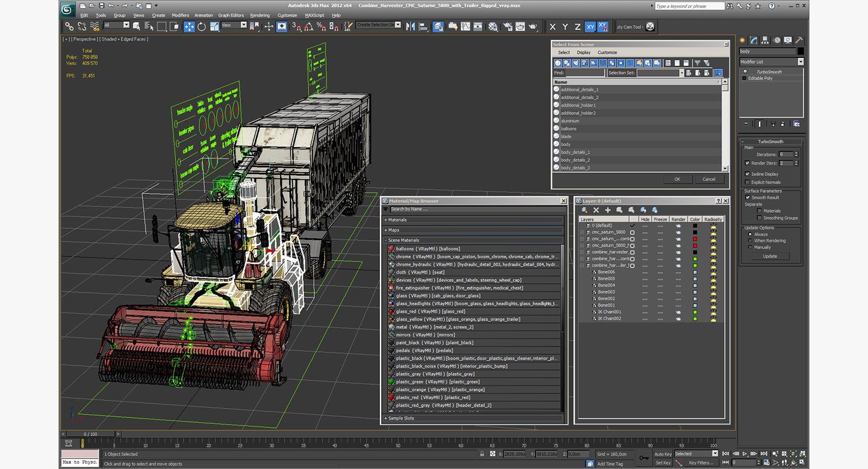Click the Mirror tool icon
The width and height of the screenshot is (868, 469).
click(x=411, y=26)
